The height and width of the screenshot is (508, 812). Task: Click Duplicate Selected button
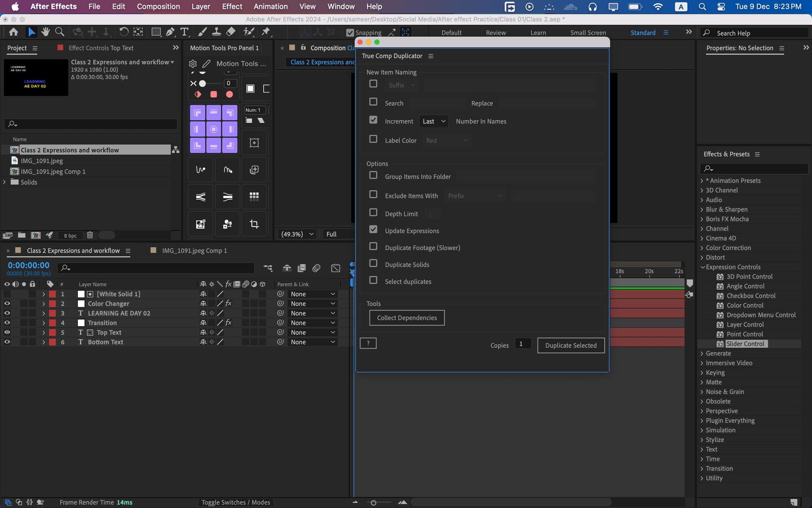coord(571,345)
